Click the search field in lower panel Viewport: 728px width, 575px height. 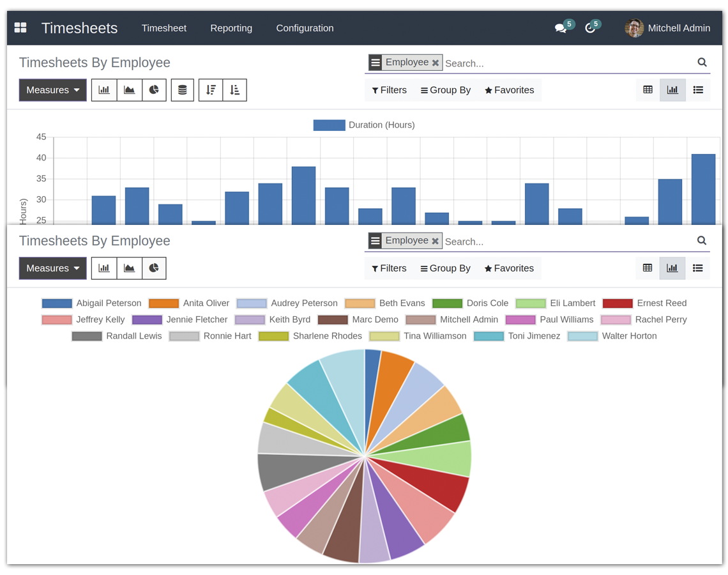click(x=565, y=241)
